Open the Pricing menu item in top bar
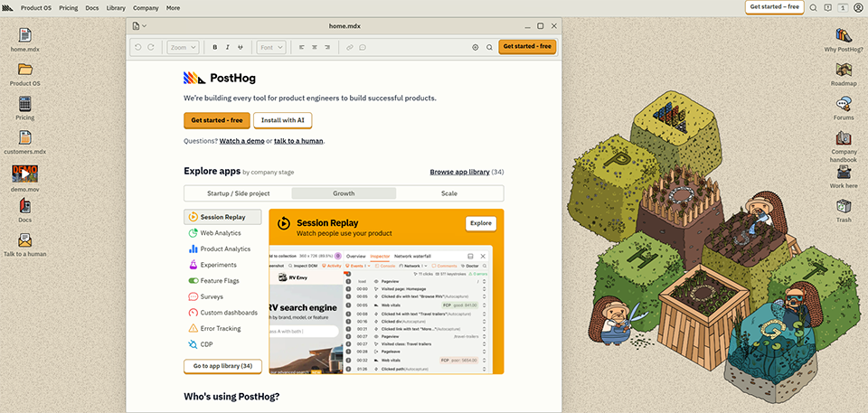 click(69, 8)
